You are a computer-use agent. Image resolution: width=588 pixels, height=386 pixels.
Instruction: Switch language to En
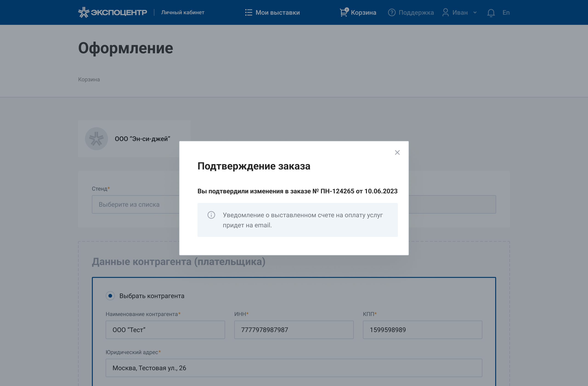(x=506, y=12)
